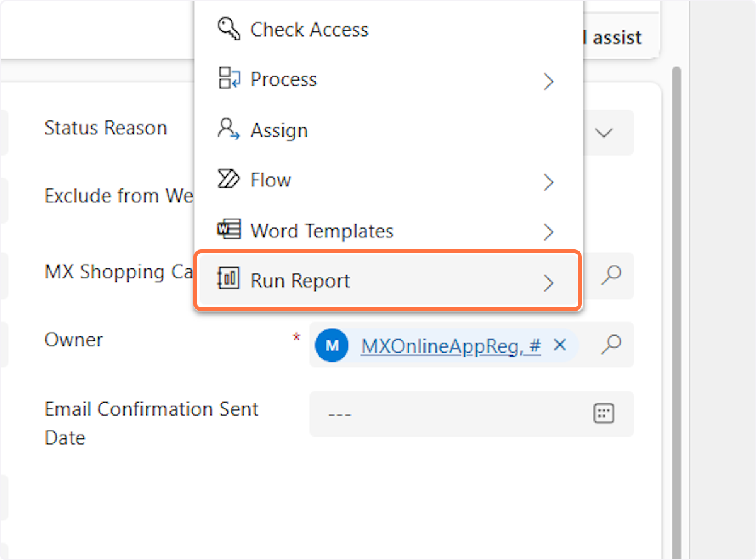Click the blue M owner avatar
The height and width of the screenshot is (560, 756).
[x=332, y=345]
